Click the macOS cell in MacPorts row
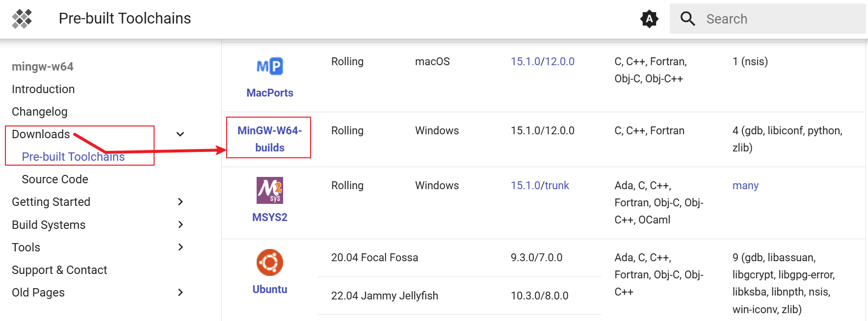 [x=432, y=61]
